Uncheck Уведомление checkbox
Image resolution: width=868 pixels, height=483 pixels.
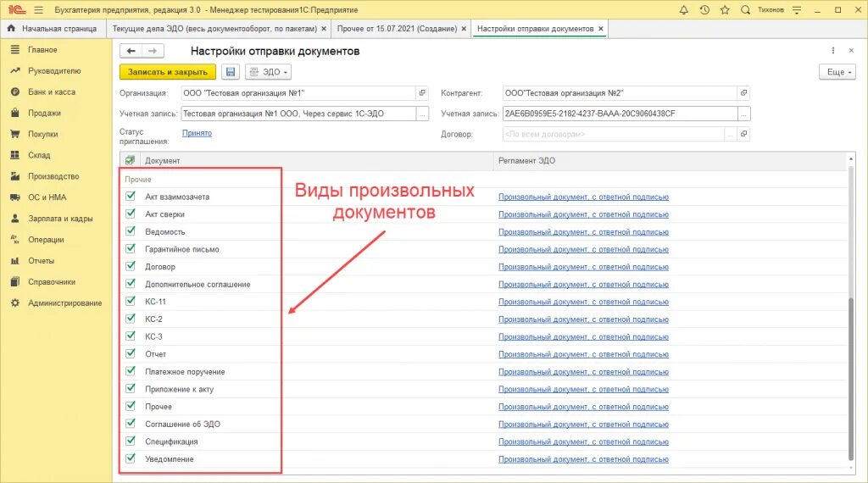pos(131,458)
